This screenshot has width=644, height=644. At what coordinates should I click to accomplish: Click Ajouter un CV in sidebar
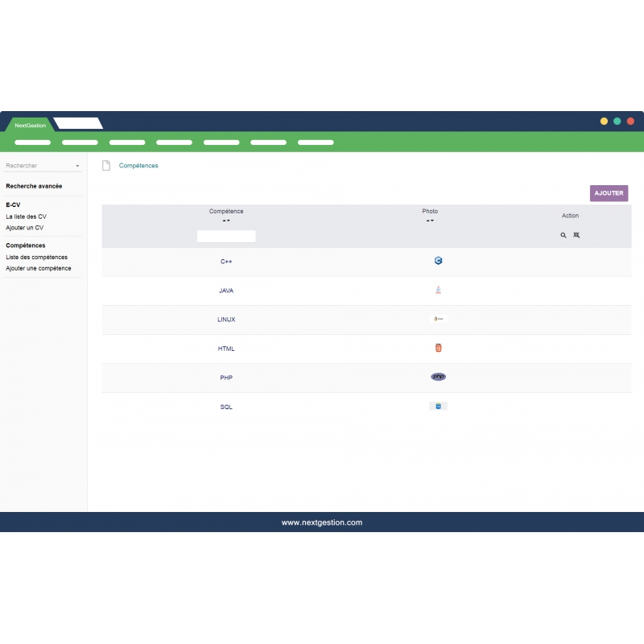pyautogui.click(x=25, y=228)
